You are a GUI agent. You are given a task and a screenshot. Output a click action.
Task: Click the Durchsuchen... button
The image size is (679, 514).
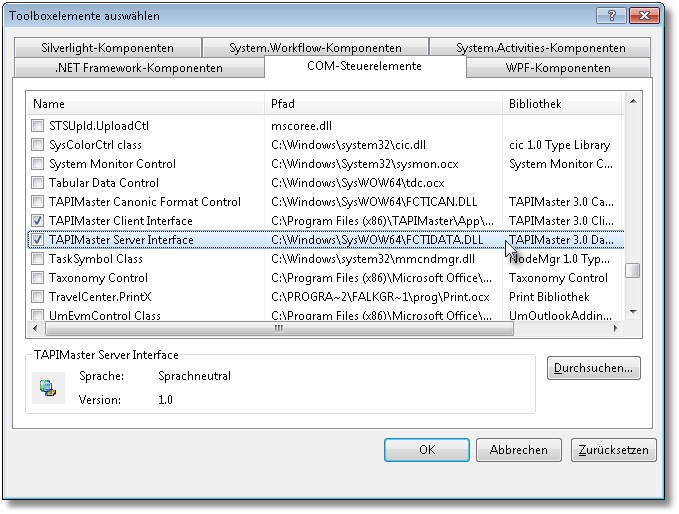(594, 368)
